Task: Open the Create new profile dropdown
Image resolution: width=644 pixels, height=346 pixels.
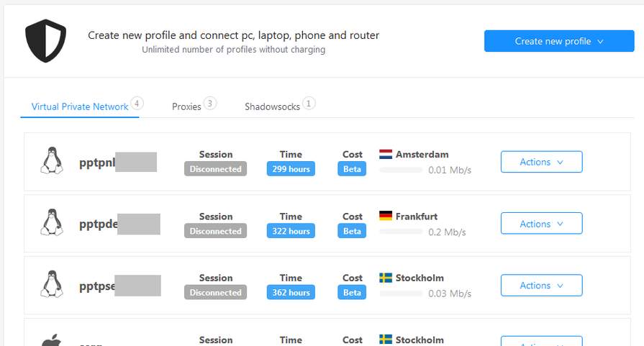Action: [559, 41]
